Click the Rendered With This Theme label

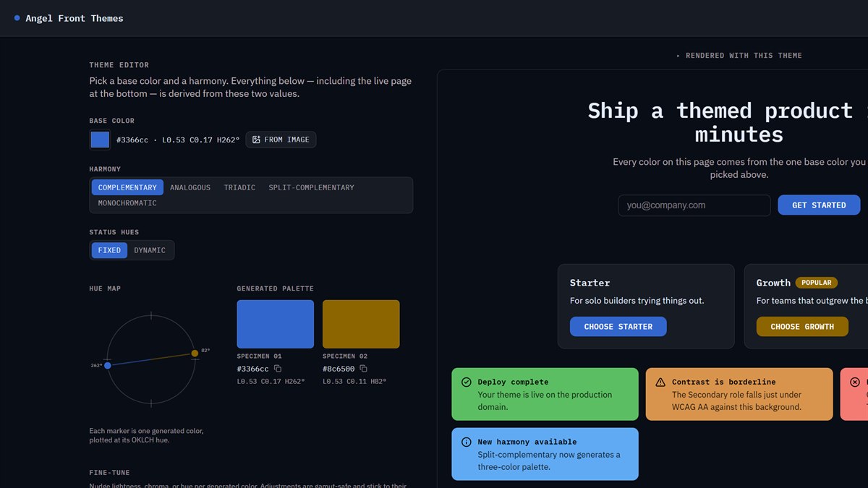coord(744,56)
